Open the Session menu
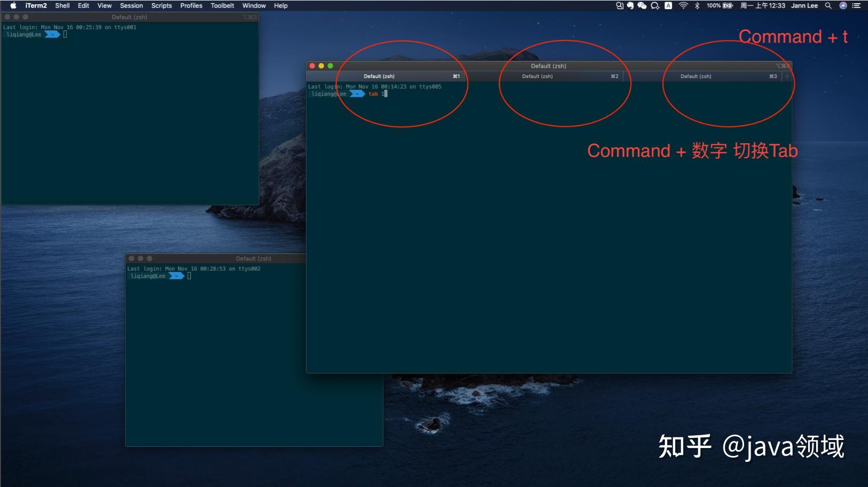 pyautogui.click(x=131, y=6)
